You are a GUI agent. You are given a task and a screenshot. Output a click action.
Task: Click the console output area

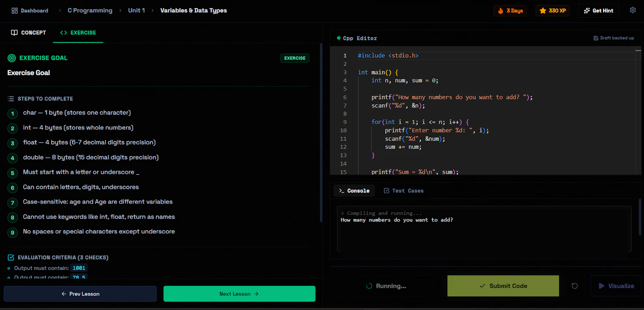(484, 229)
